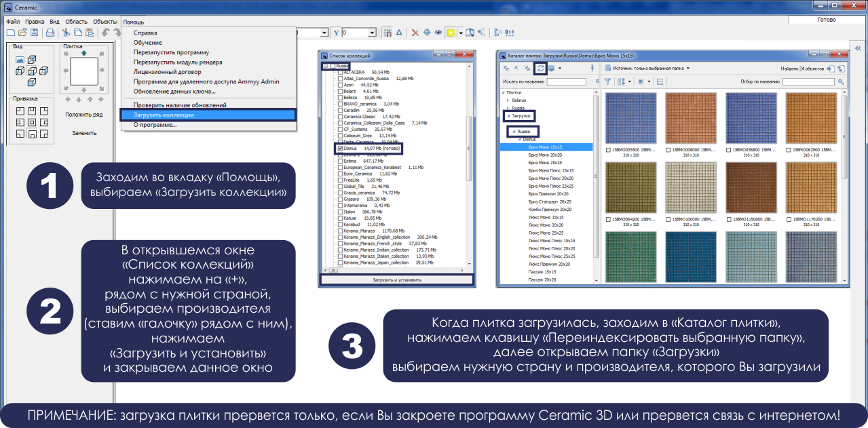Viewport: 868px width, 428px height.
Task: Select 'Загрузить коллекции' from Help menu
Action: pyautogui.click(x=164, y=115)
